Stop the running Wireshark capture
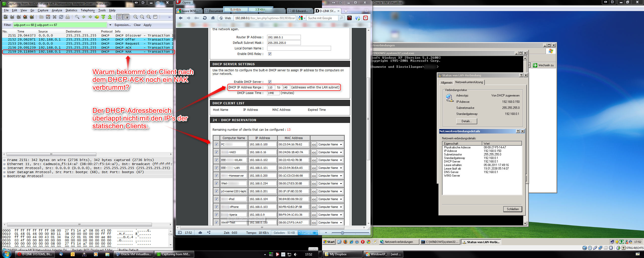 [x=25, y=17]
